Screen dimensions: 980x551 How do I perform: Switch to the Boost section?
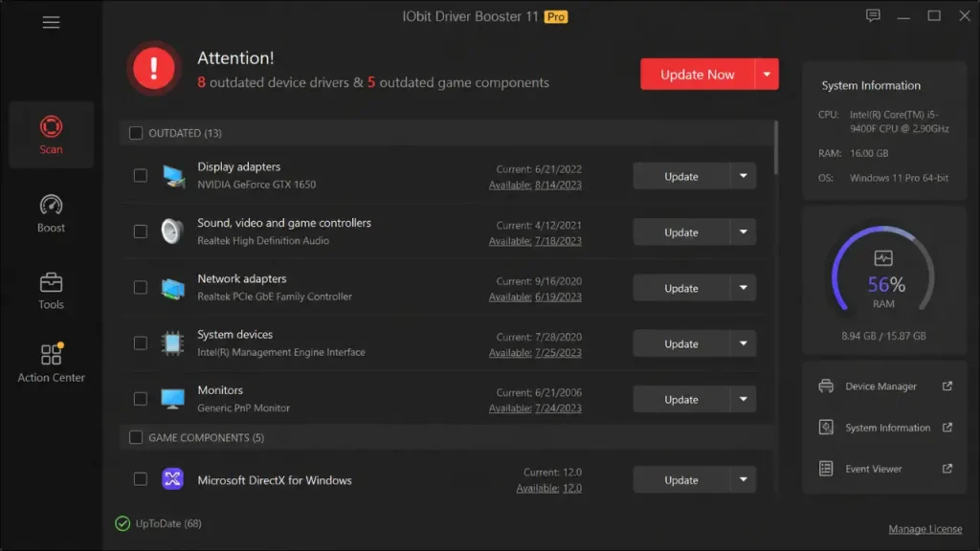pos(52,213)
